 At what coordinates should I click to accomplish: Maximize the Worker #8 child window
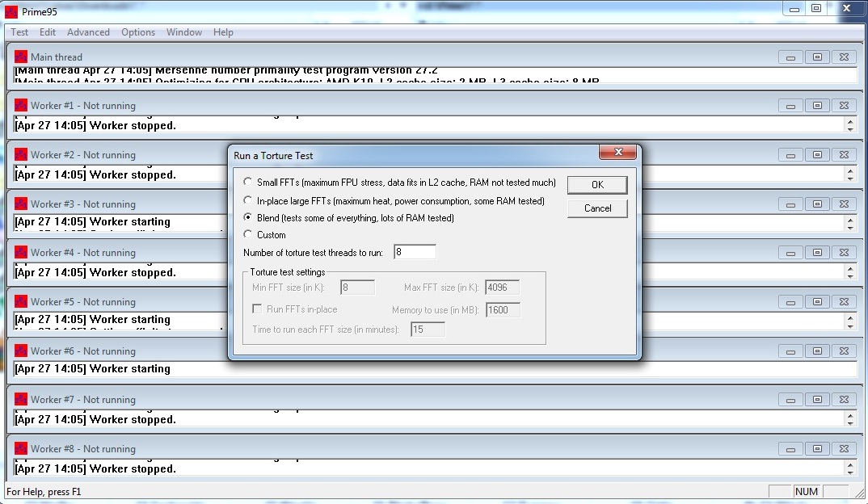(x=817, y=449)
